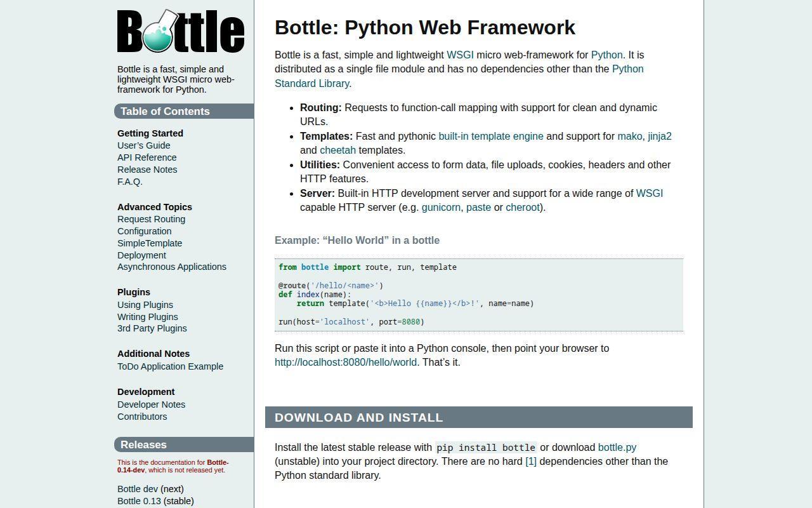Open the gunicorn server link
The width and height of the screenshot is (812, 508).
[x=441, y=208]
